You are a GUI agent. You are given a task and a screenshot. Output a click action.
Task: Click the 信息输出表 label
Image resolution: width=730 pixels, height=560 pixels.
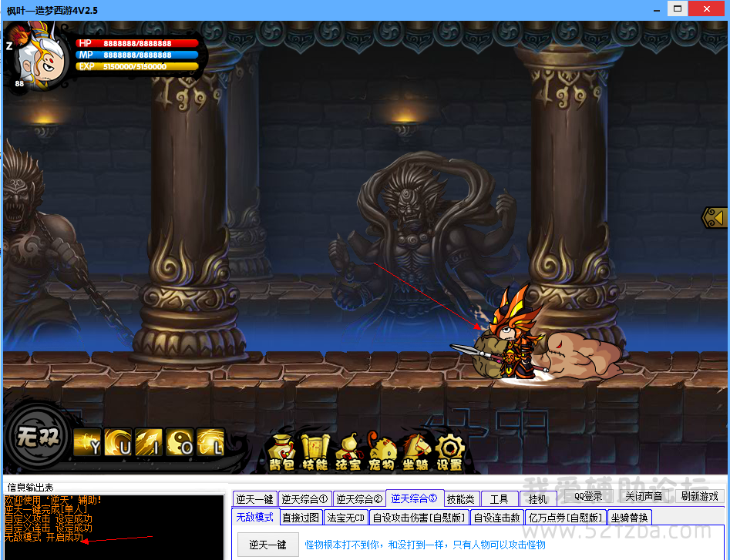tap(30, 487)
